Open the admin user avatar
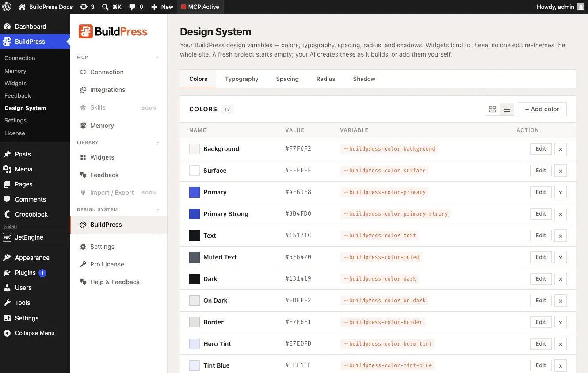Screen dimensions: 588x373 coord(581,7)
